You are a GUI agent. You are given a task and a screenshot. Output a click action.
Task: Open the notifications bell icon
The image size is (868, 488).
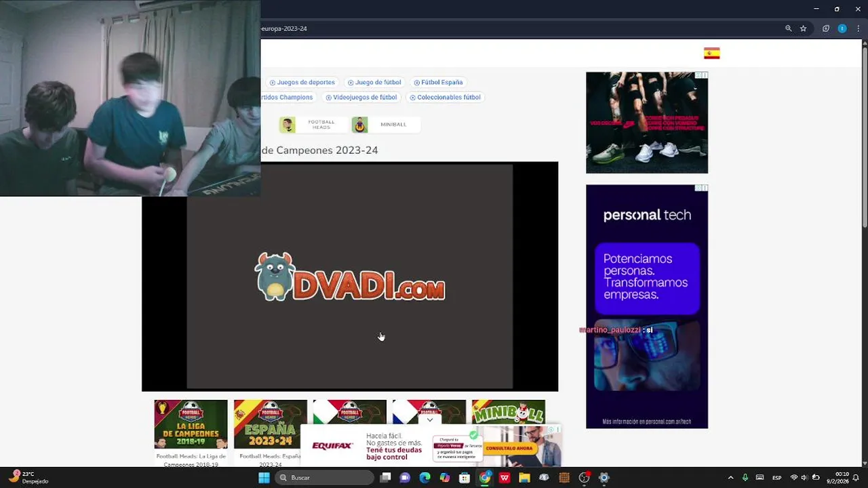coord(856,478)
